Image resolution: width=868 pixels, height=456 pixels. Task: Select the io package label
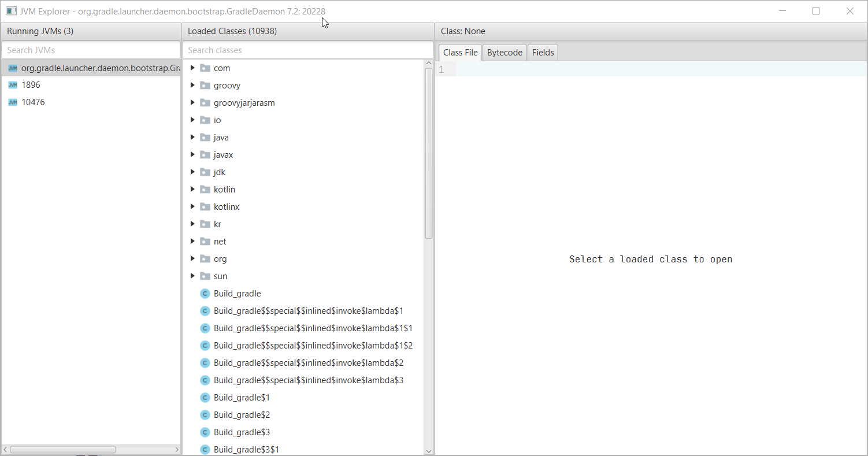point(217,120)
